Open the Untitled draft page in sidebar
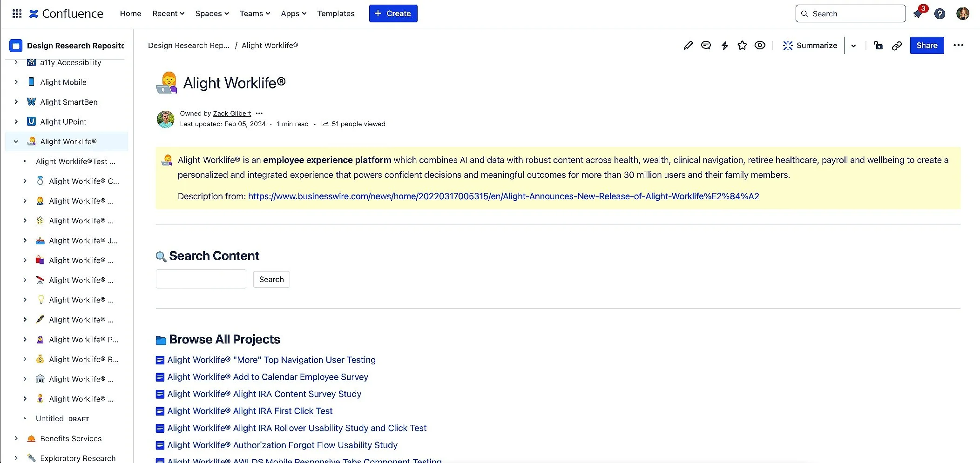 point(62,418)
